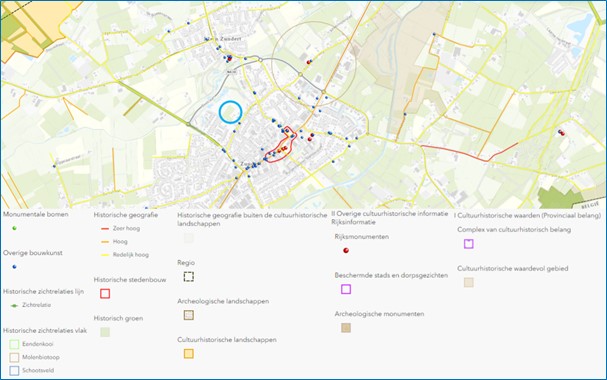Click the 'Klein Zundert' place name on map
The image size is (607, 380).
[x=222, y=39]
